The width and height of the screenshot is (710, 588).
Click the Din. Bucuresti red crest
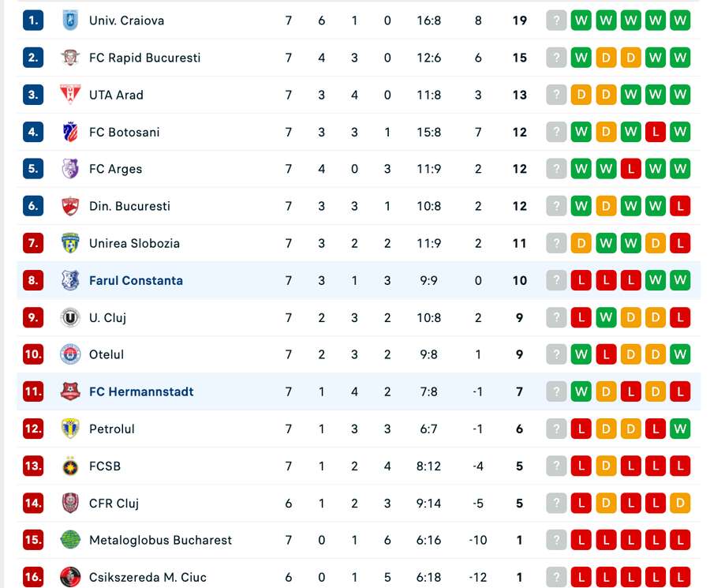[x=70, y=206]
